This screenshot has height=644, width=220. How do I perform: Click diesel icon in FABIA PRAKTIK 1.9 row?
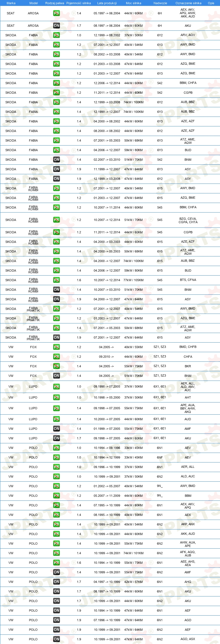click(x=57, y=337)
